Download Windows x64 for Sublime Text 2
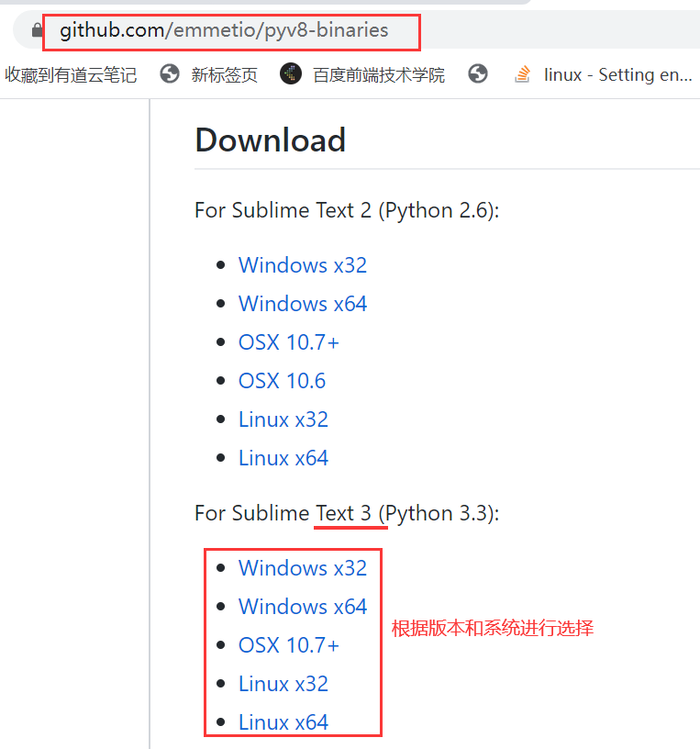The image size is (700, 749). (x=303, y=304)
